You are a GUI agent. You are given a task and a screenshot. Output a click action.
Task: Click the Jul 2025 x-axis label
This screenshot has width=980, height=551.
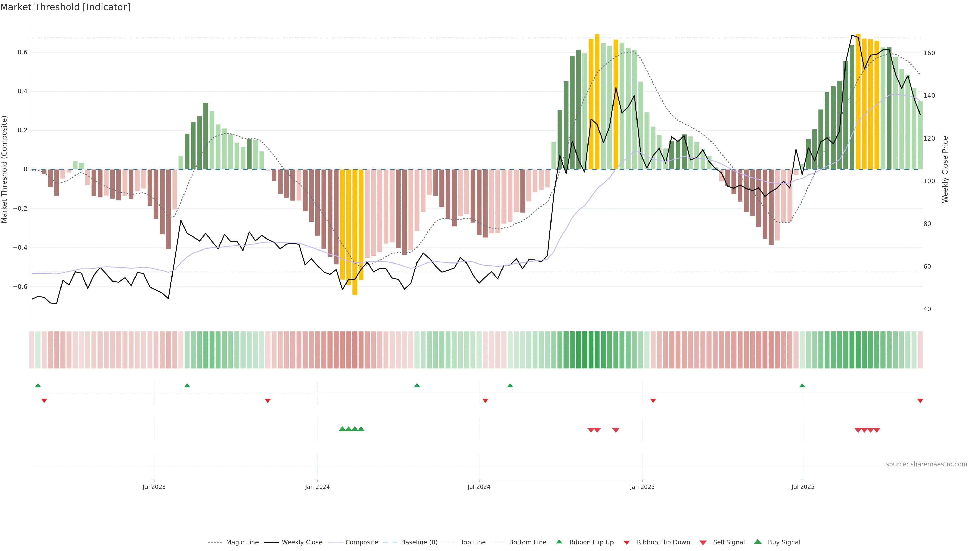(x=803, y=487)
